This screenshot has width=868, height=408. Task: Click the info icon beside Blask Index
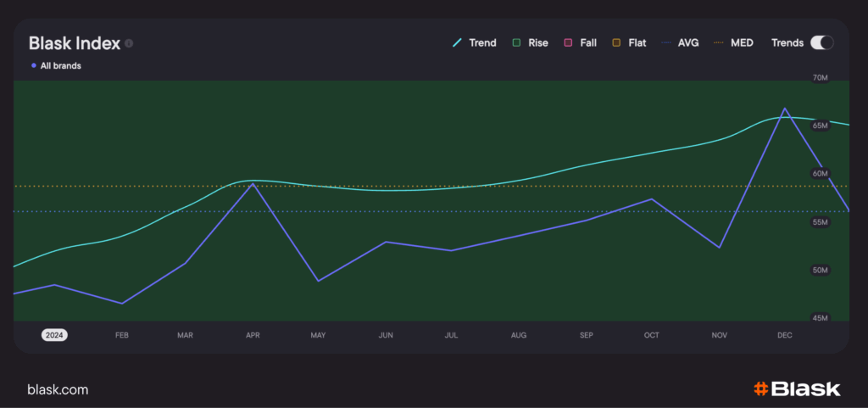129,43
